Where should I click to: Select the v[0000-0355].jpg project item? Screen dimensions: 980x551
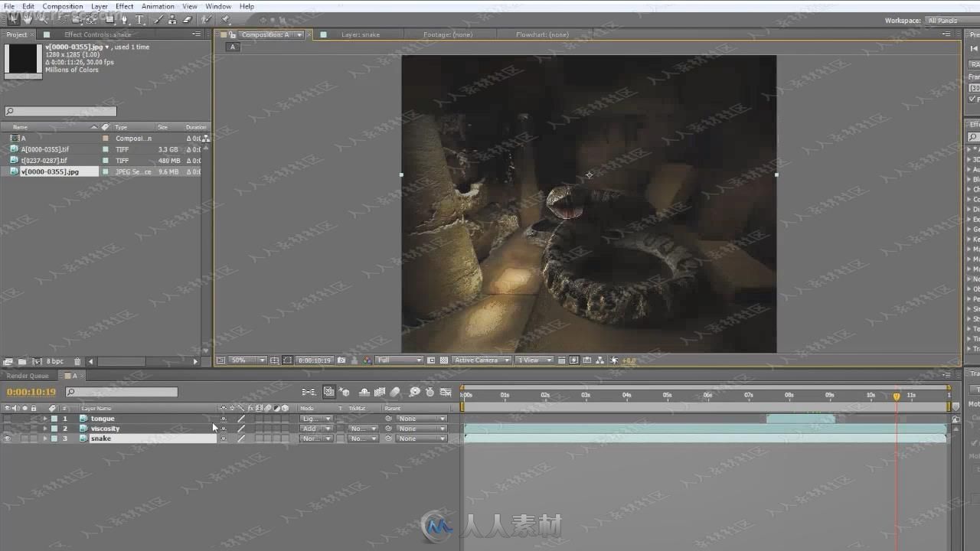click(x=50, y=171)
